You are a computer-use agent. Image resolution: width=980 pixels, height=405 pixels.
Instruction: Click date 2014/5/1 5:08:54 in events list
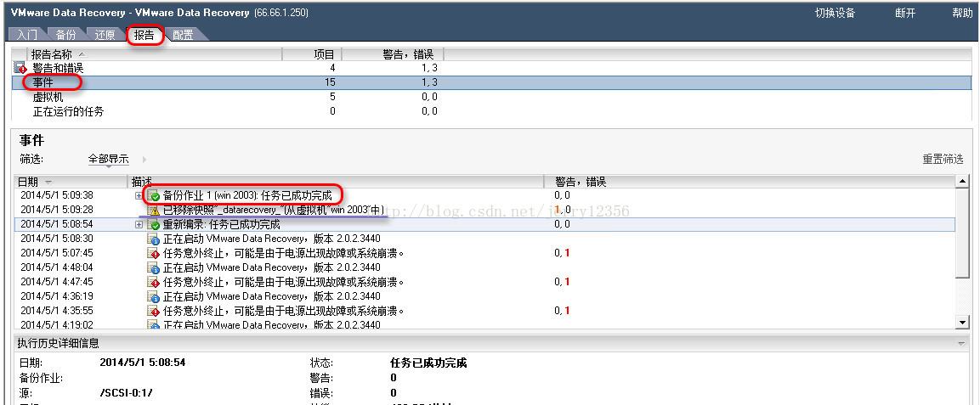click(x=57, y=224)
